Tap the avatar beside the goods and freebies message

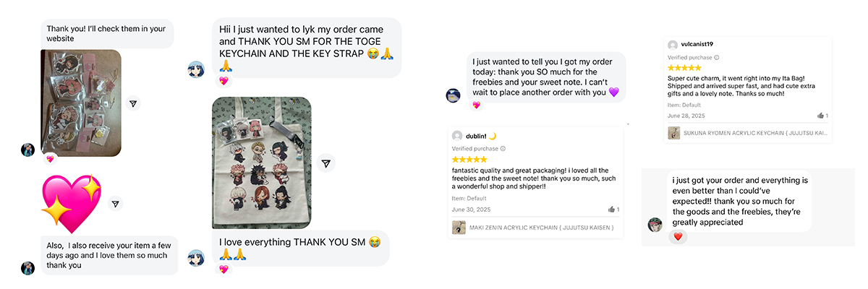point(655,225)
